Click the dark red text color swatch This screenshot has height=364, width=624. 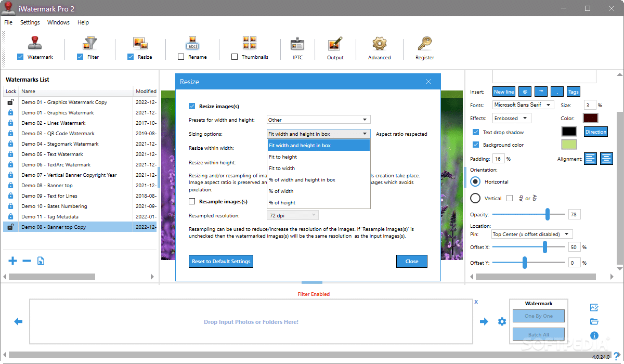click(591, 118)
